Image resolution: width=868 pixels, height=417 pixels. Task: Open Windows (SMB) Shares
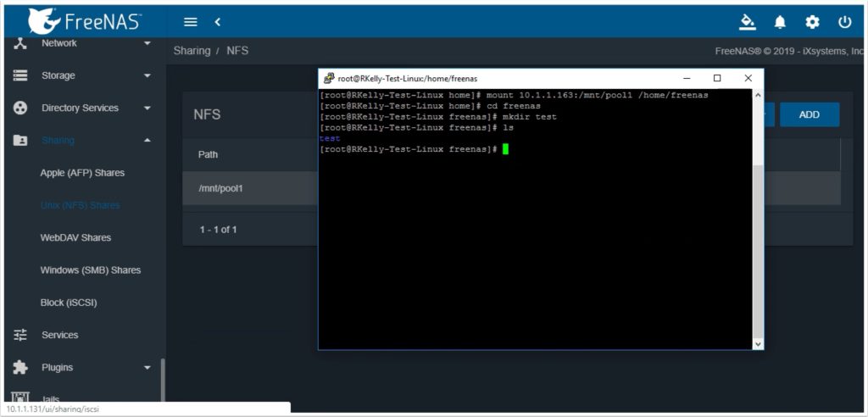[91, 270]
